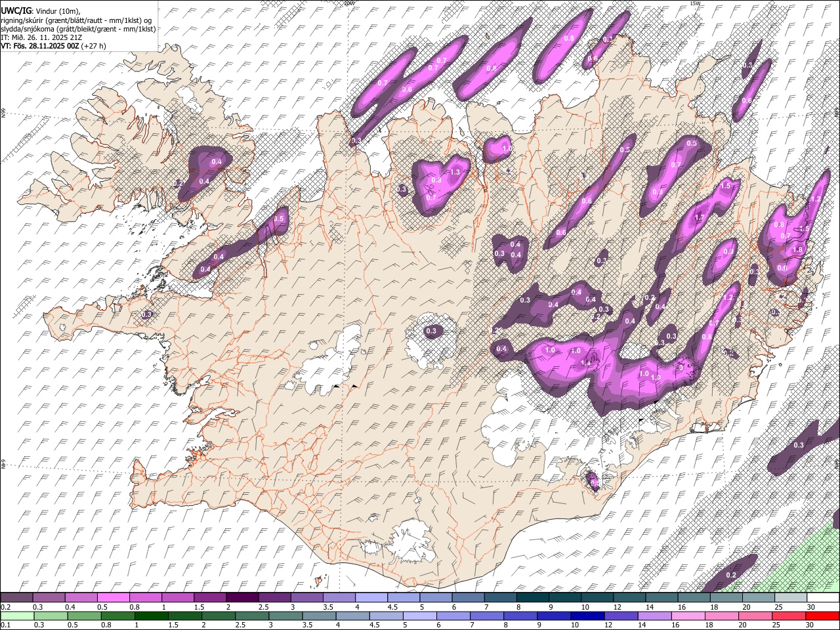Viewport: 840px width, 630px height.
Task: Select snow legend swatch between 4 and 4.5
Action: (x=371, y=597)
